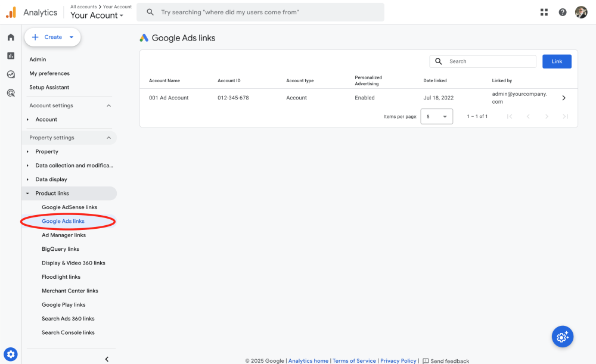Open My preferences in the sidebar

pyautogui.click(x=49, y=73)
